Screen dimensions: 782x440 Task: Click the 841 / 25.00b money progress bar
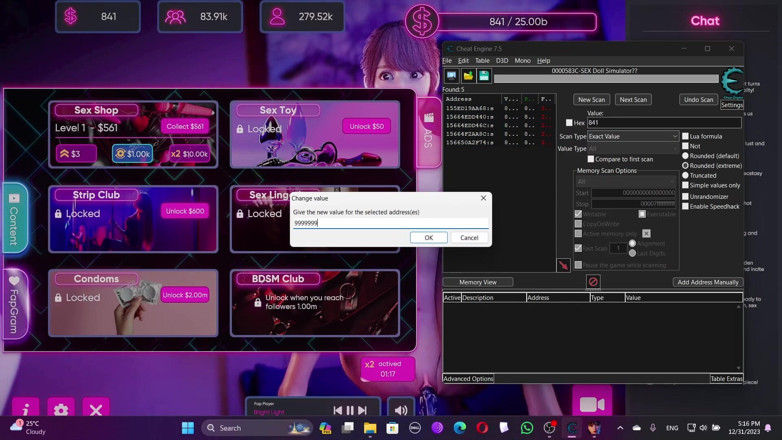pyautogui.click(x=517, y=22)
